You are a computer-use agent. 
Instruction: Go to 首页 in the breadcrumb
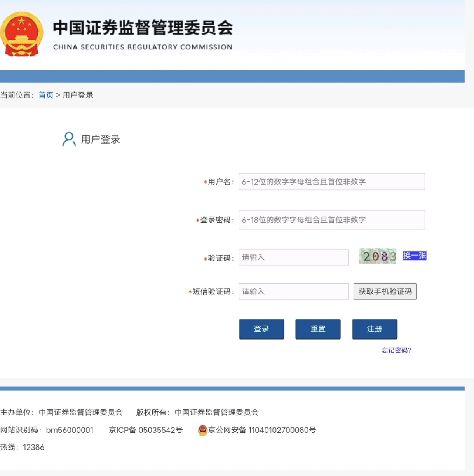[x=46, y=95]
